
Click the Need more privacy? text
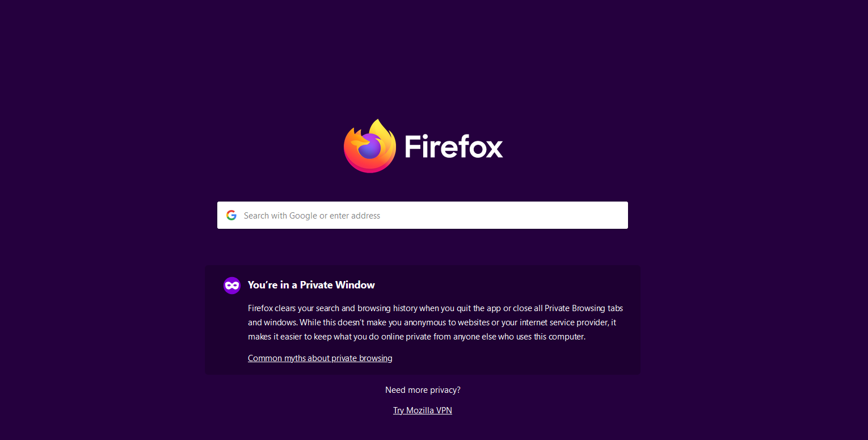[423, 390]
